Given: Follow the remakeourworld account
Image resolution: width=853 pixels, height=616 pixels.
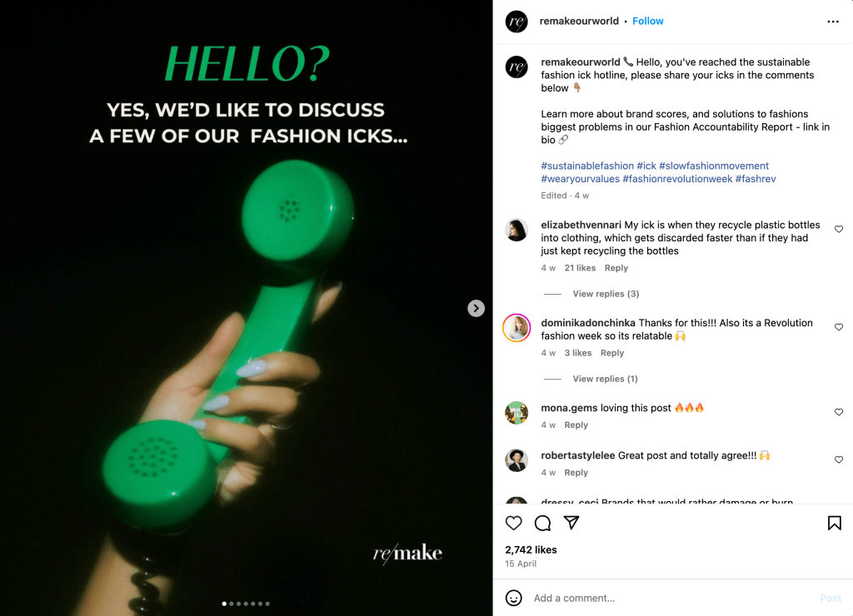Looking at the screenshot, I should [x=648, y=22].
